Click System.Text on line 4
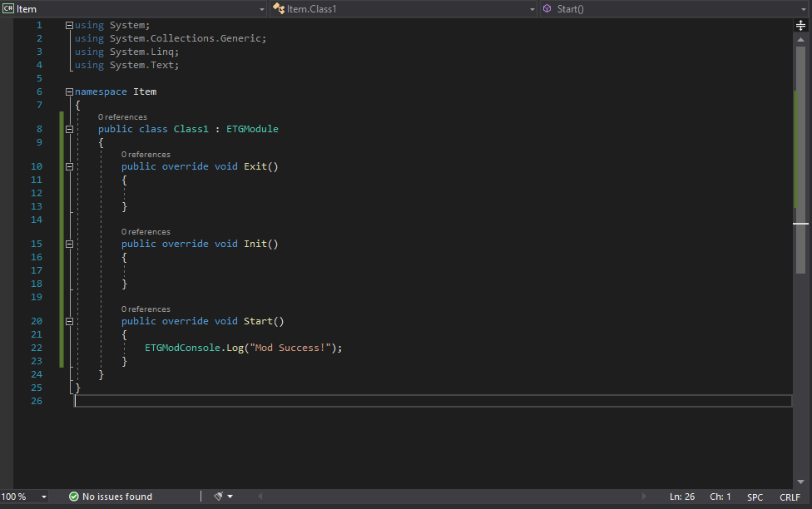The width and height of the screenshot is (812, 509). click(x=142, y=65)
